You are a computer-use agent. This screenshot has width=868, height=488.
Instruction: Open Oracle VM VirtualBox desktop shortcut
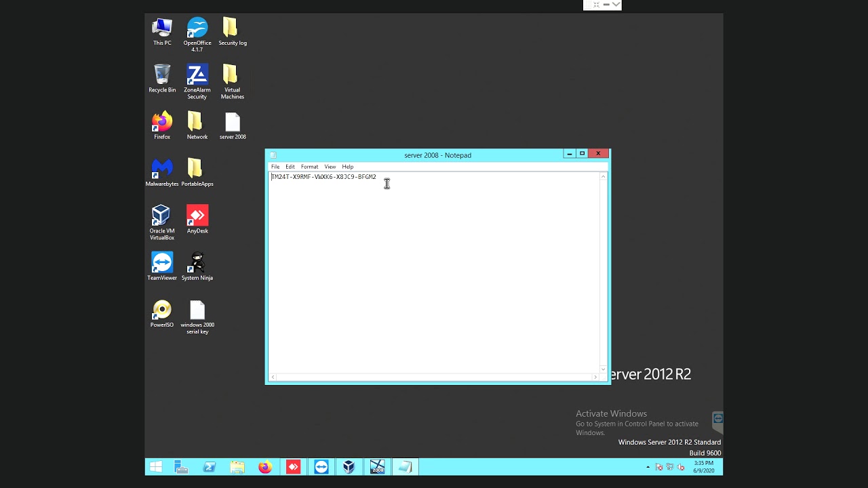click(162, 222)
